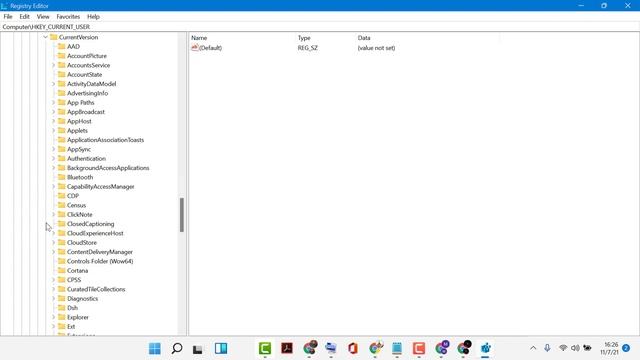Click the Registry Editor title bar icon
This screenshot has height=360, width=640.
click(x=4, y=6)
